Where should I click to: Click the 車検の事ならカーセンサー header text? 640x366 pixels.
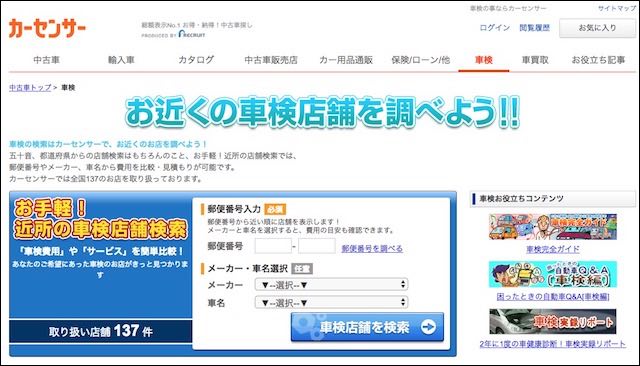(x=508, y=8)
